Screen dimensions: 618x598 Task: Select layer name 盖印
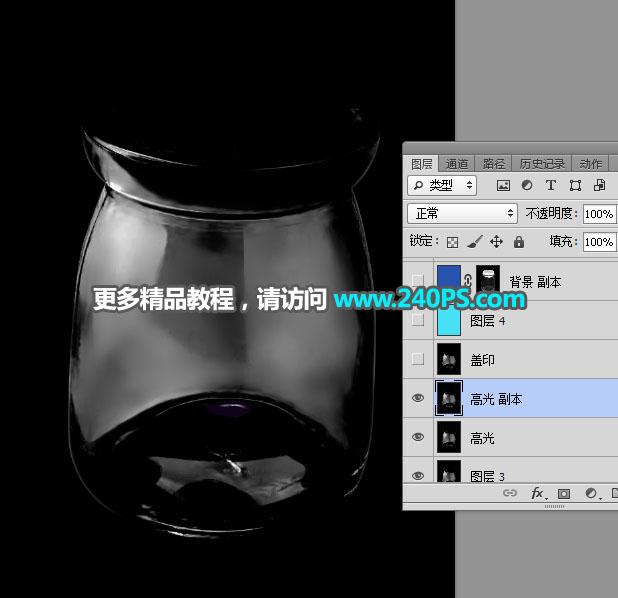(482, 360)
